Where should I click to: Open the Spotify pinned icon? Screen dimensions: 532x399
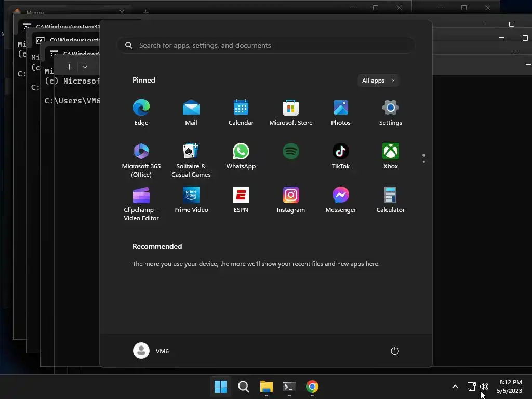point(291,151)
